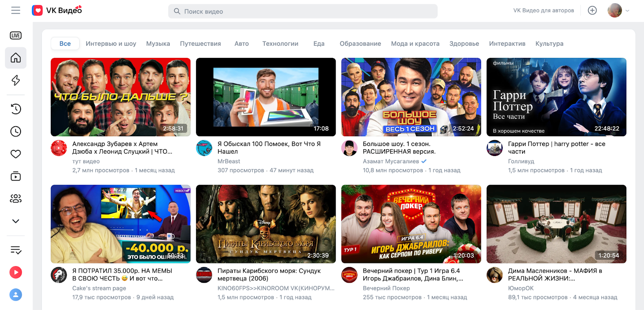Image resolution: width=644 pixels, height=310 pixels.
Task: Click ЮморОК channel avatar
Action: [x=495, y=275]
